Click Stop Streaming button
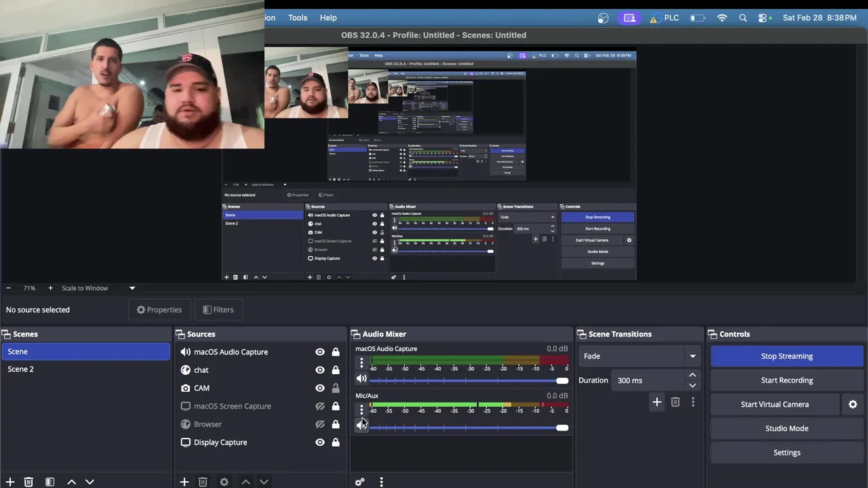The image size is (868, 488). [x=787, y=356]
